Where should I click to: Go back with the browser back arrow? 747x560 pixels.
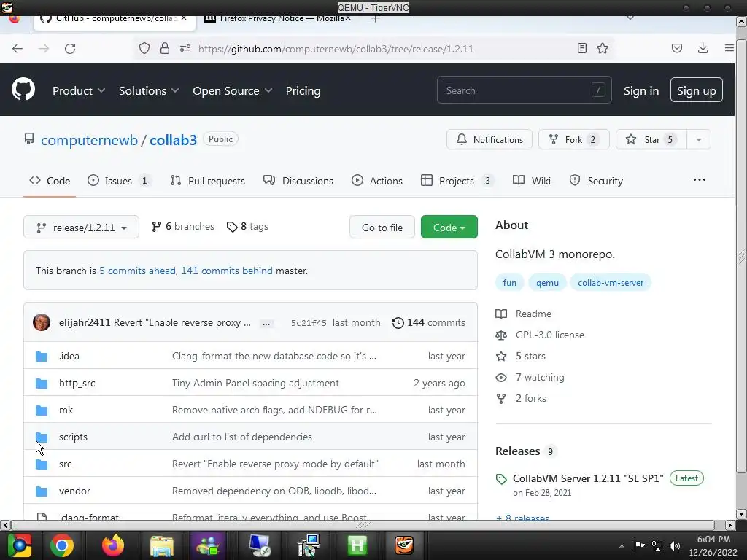pos(18,49)
